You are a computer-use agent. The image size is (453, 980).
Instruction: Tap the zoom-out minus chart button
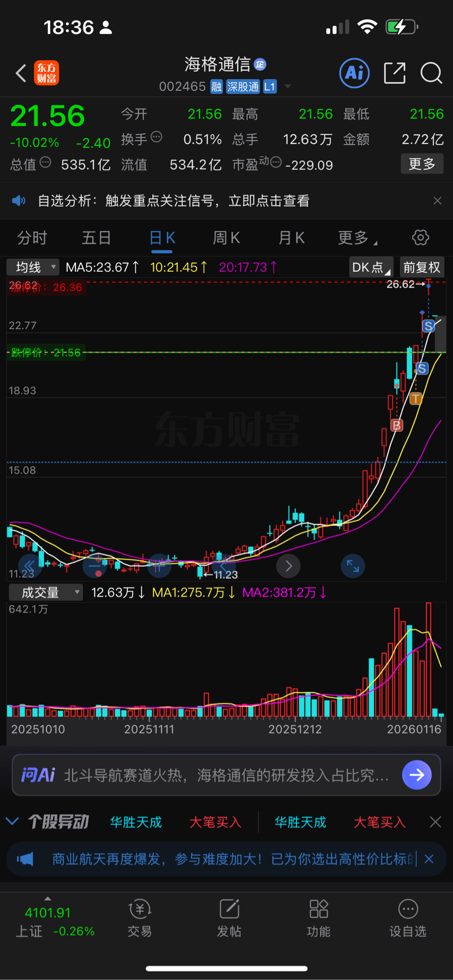pyautogui.click(x=94, y=566)
